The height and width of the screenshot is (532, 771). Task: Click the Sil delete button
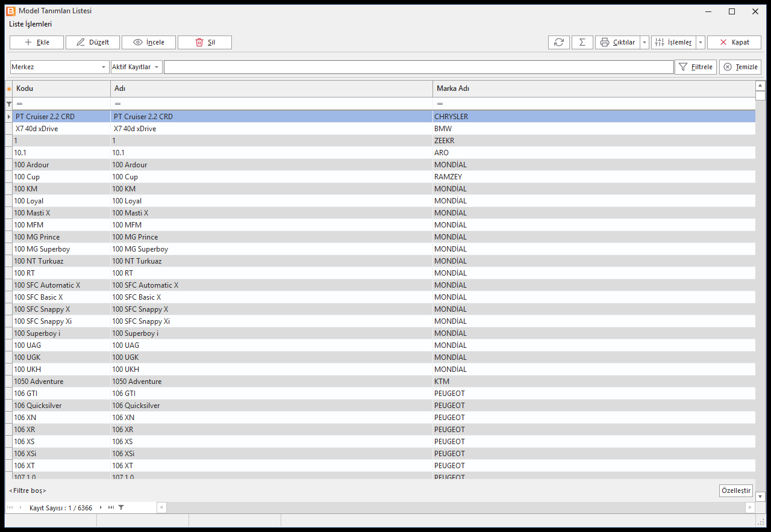click(x=205, y=42)
